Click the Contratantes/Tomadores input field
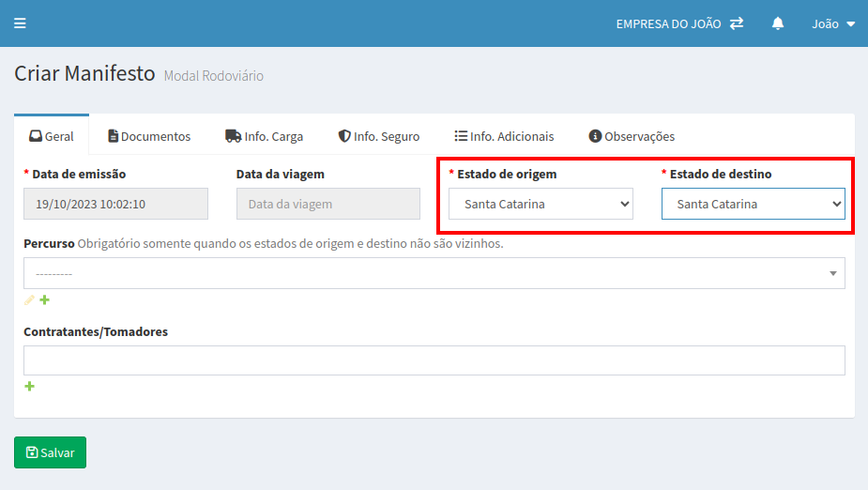Image resolution: width=868 pixels, height=490 pixels. click(434, 360)
